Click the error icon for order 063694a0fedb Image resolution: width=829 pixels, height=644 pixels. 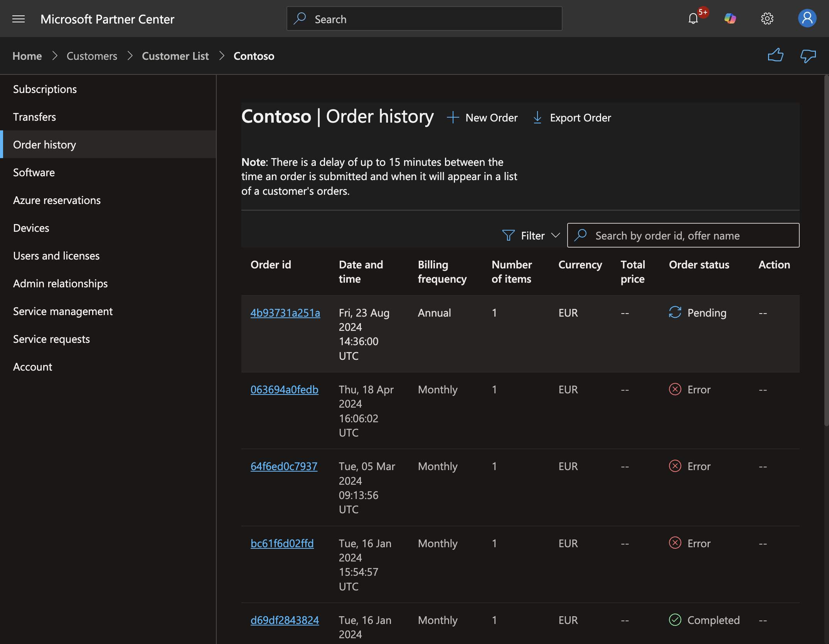tap(675, 389)
